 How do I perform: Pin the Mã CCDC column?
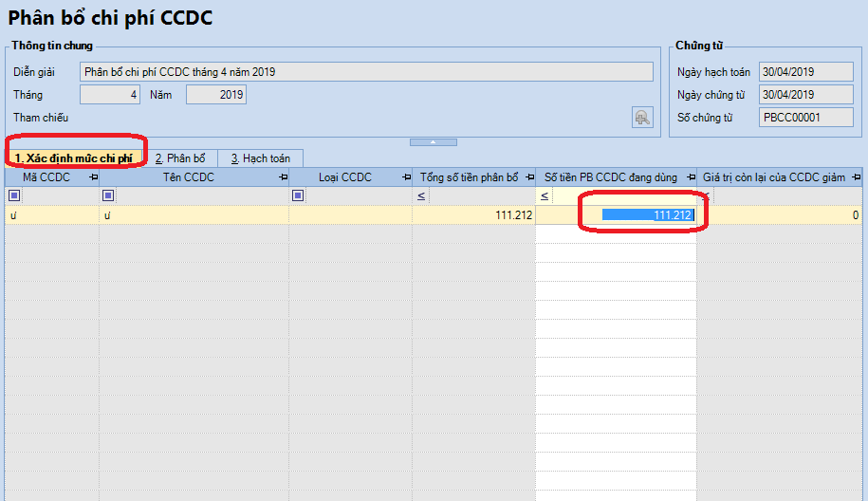pos(93,177)
